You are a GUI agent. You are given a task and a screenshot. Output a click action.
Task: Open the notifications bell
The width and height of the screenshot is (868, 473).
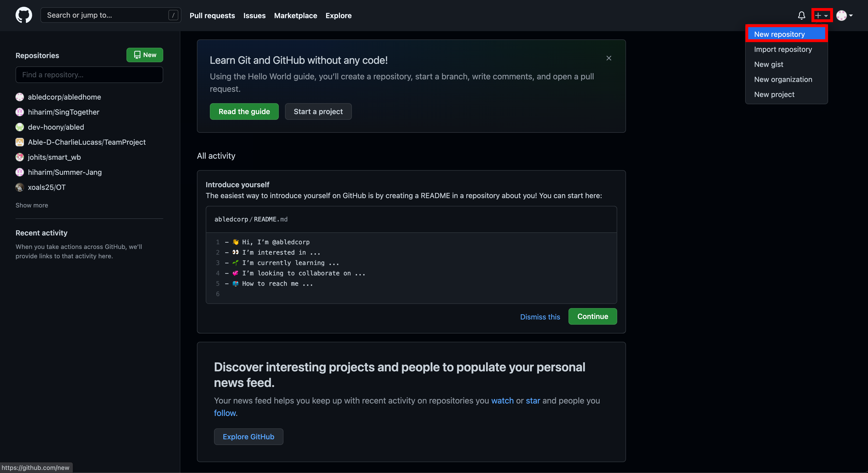(801, 16)
